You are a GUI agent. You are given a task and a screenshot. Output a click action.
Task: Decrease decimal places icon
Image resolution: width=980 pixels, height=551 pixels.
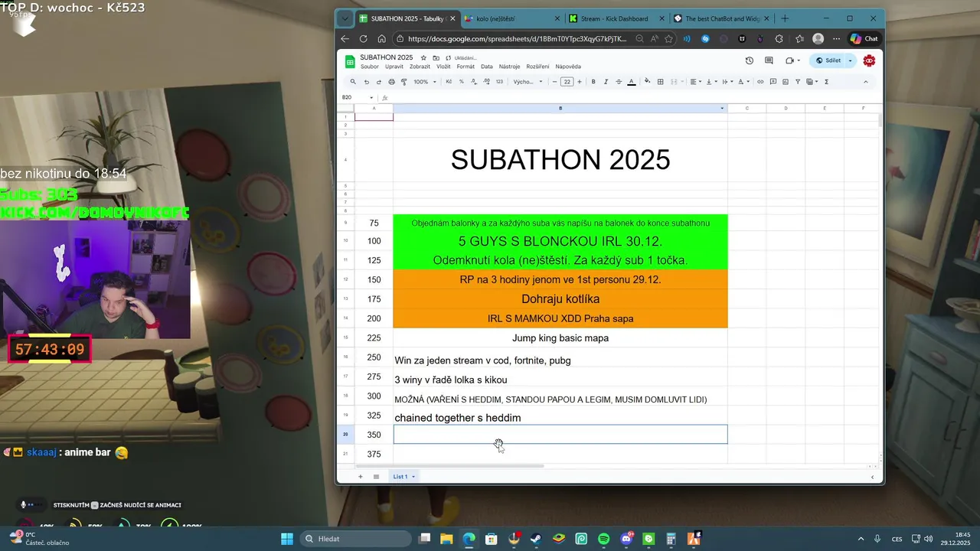473,82
